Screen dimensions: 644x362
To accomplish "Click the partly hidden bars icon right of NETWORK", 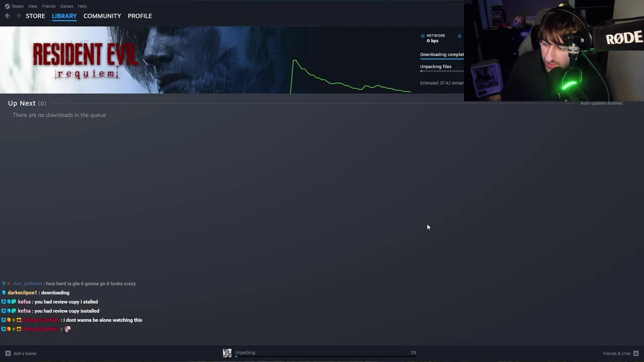I will [459, 36].
